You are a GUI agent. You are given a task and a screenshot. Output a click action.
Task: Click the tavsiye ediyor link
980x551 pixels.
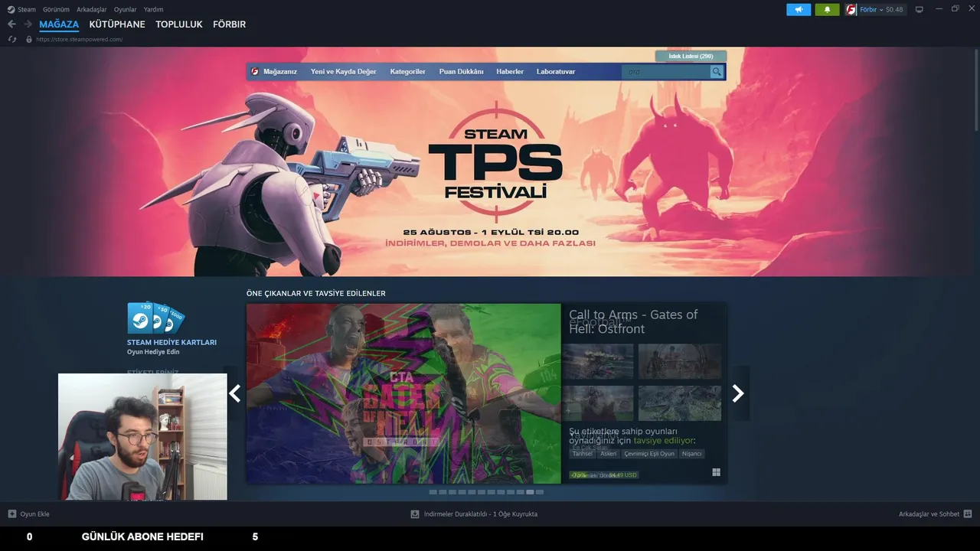pyautogui.click(x=663, y=440)
